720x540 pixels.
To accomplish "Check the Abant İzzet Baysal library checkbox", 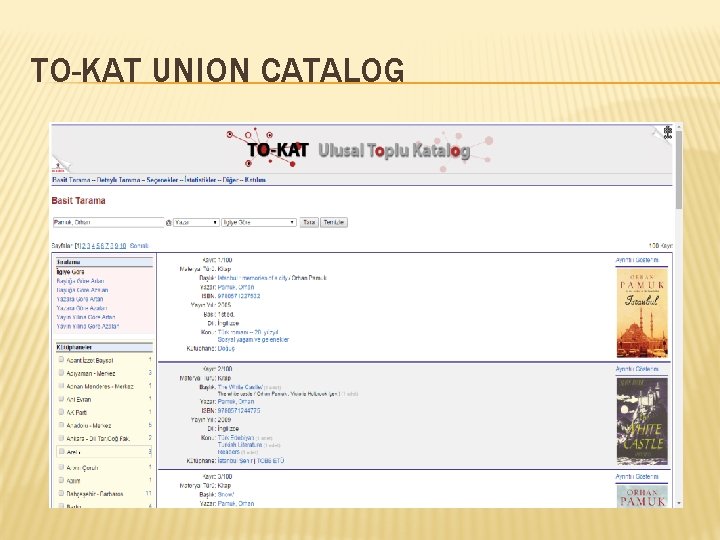I will [61, 360].
